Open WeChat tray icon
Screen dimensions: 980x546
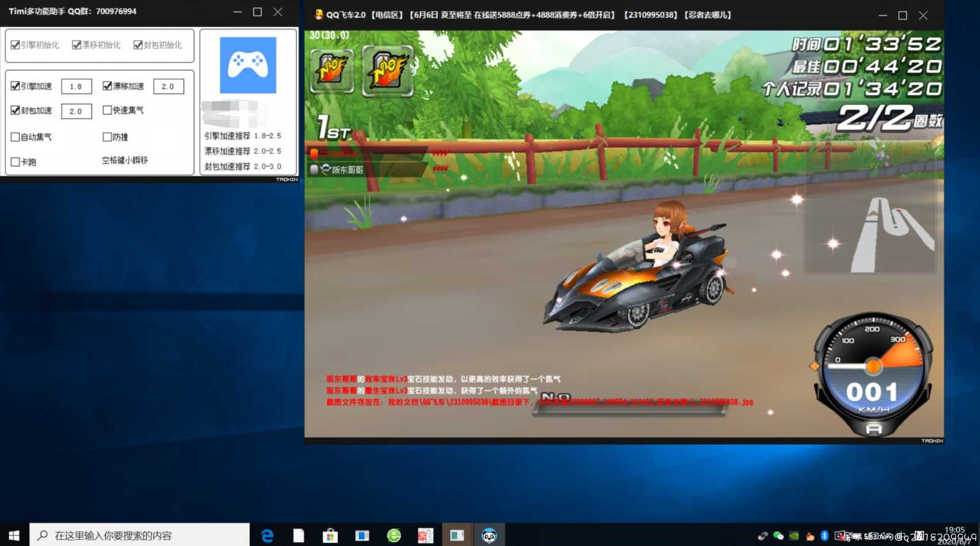(778, 536)
